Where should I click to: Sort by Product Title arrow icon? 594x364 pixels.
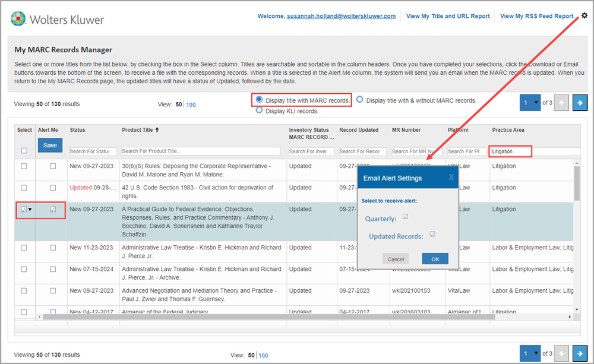[157, 129]
